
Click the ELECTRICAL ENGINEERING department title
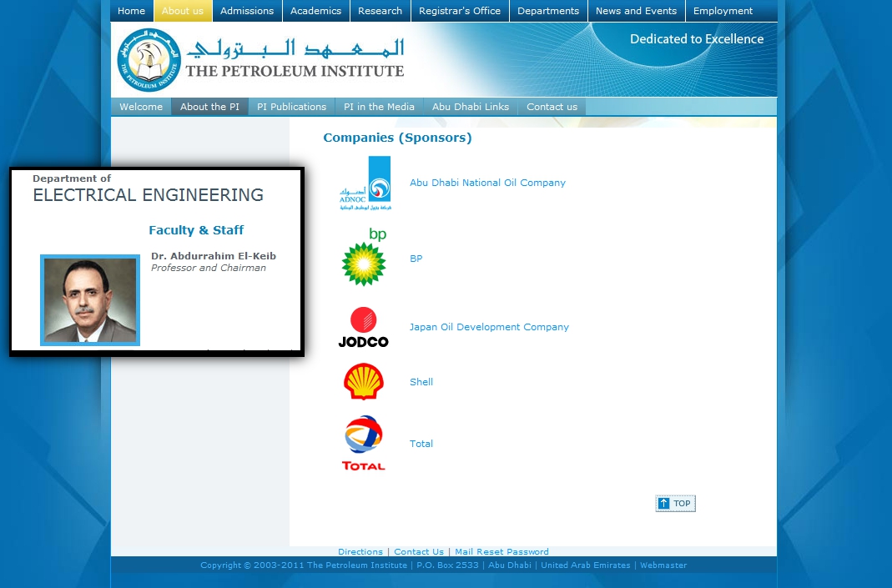pyautogui.click(x=148, y=195)
